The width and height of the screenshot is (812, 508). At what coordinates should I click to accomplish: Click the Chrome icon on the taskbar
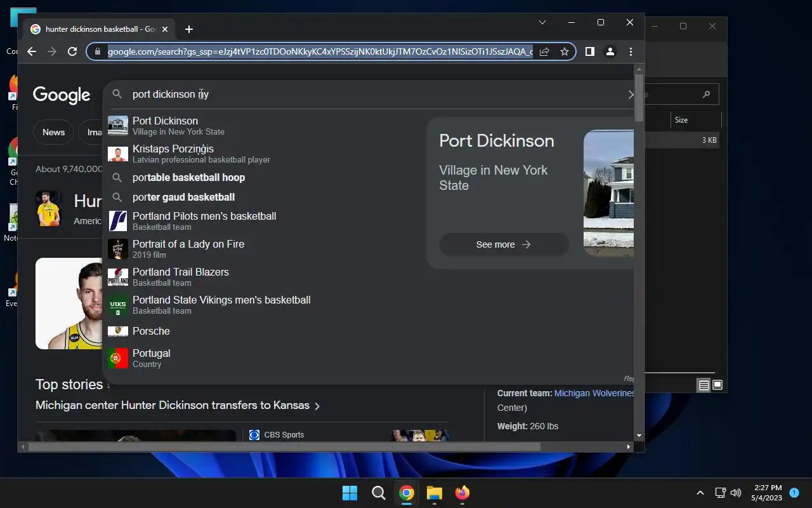[x=407, y=493]
